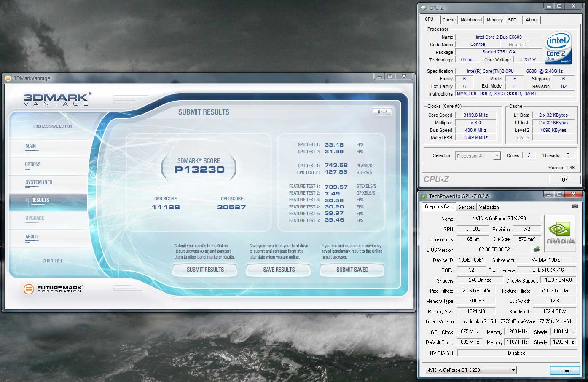The image size is (588, 382).
Task: Click the Code Name value Conroe
Action: (478, 44)
